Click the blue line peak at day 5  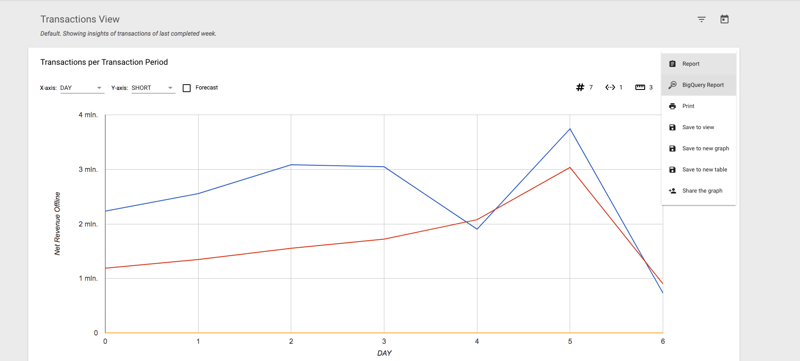[x=570, y=128]
